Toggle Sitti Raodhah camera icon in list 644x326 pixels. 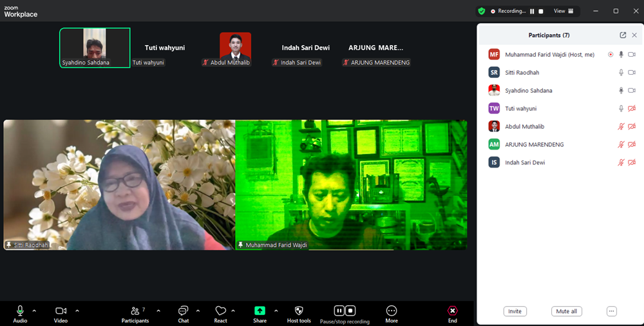point(632,72)
